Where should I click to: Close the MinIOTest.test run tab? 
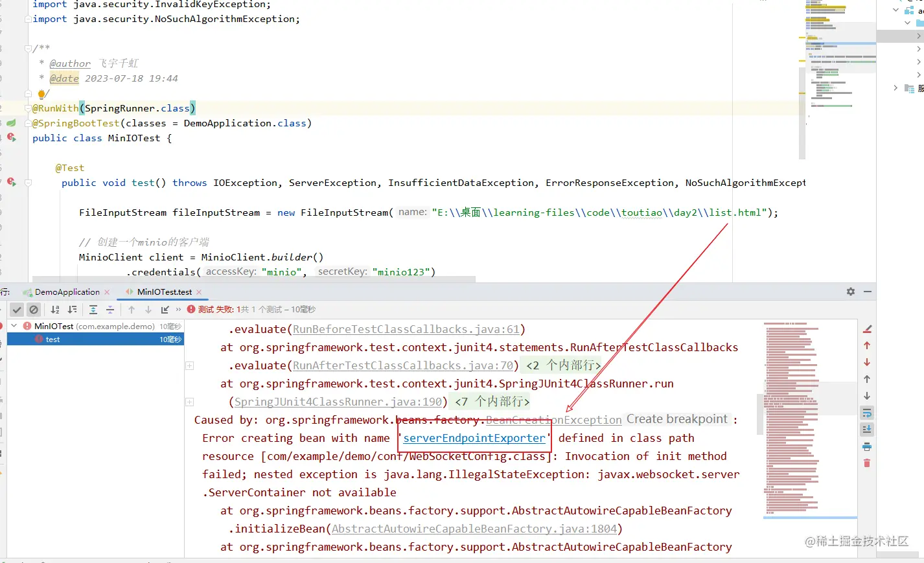[199, 292]
